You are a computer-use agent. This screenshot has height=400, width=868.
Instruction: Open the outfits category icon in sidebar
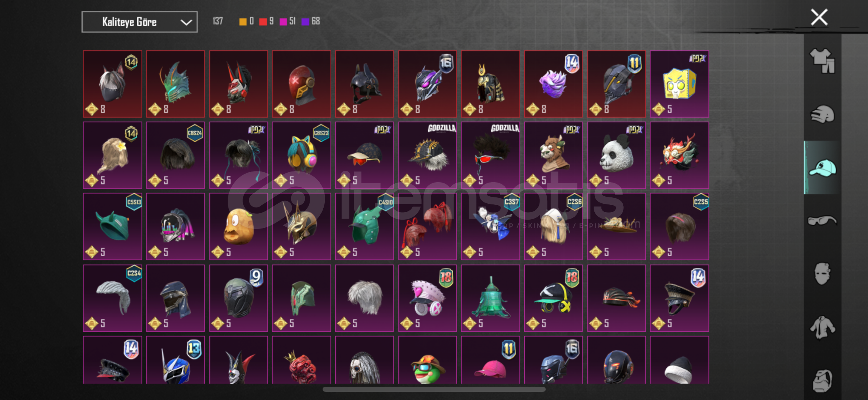[x=822, y=60]
